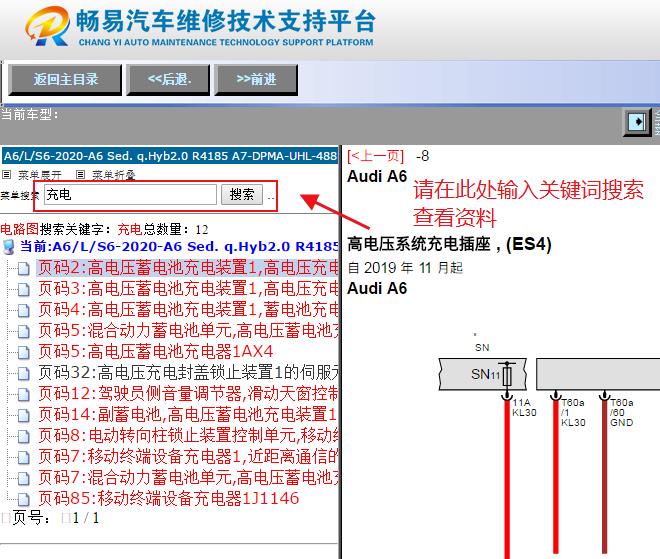Click the page number 1 / 1 indicator

click(86, 518)
